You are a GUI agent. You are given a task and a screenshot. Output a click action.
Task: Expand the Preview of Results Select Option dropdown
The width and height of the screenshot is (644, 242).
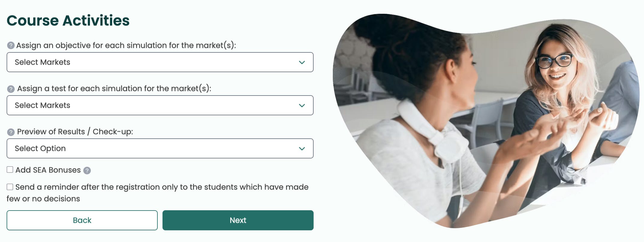(x=160, y=149)
